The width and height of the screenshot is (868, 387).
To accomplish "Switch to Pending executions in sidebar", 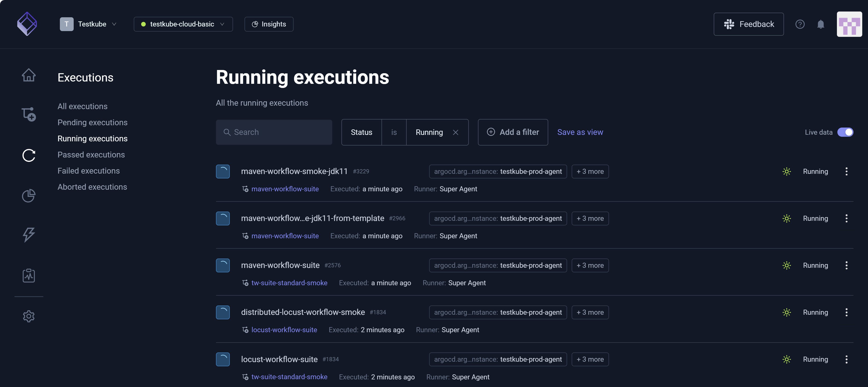I will pyautogui.click(x=92, y=122).
